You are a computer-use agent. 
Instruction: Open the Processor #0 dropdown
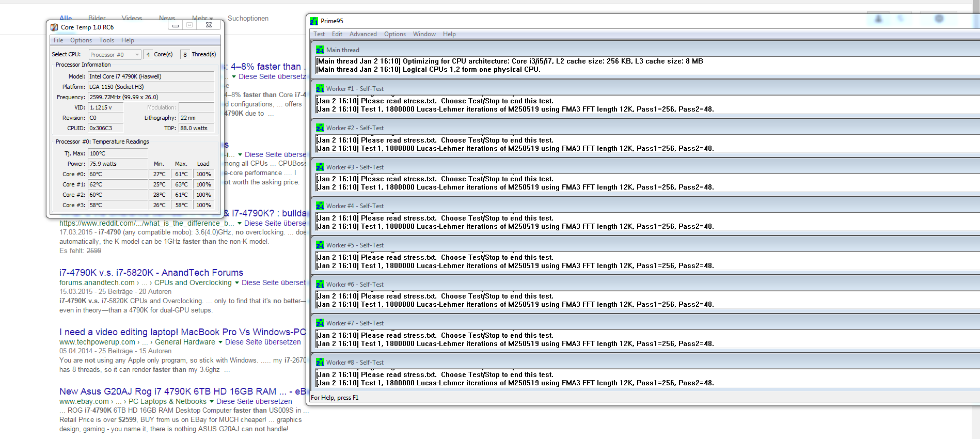click(x=115, y=55)
